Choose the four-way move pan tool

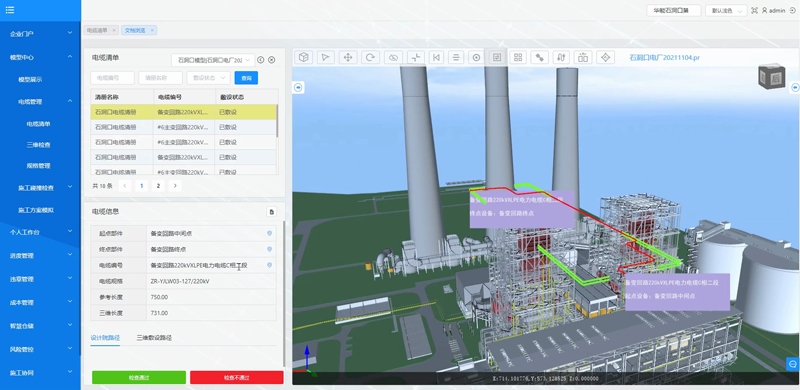coord(348,57)
